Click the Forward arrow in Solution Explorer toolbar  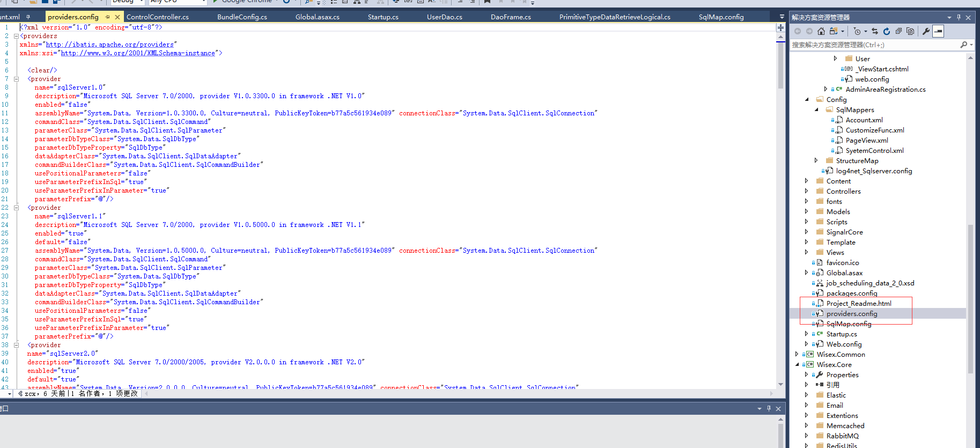(809, 31)
